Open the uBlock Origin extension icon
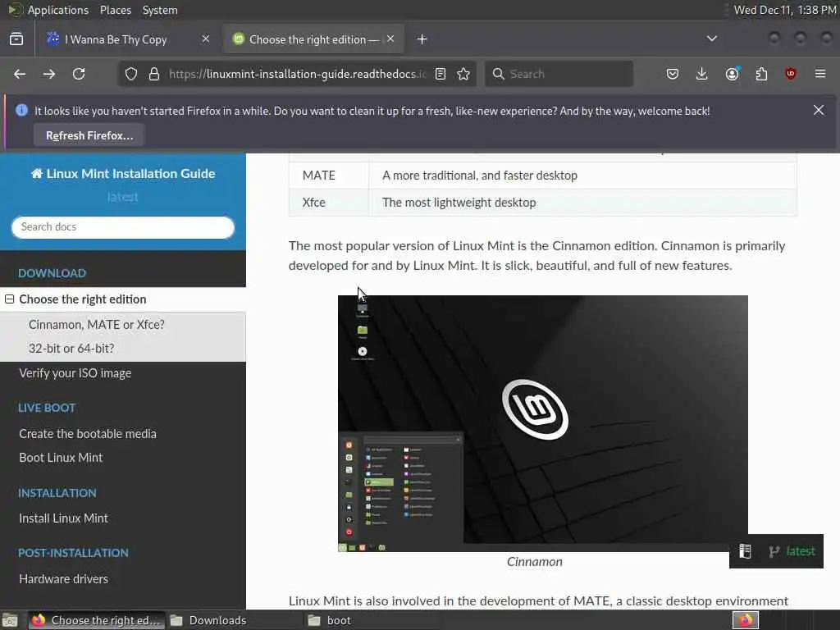 (x=791, y=74)
